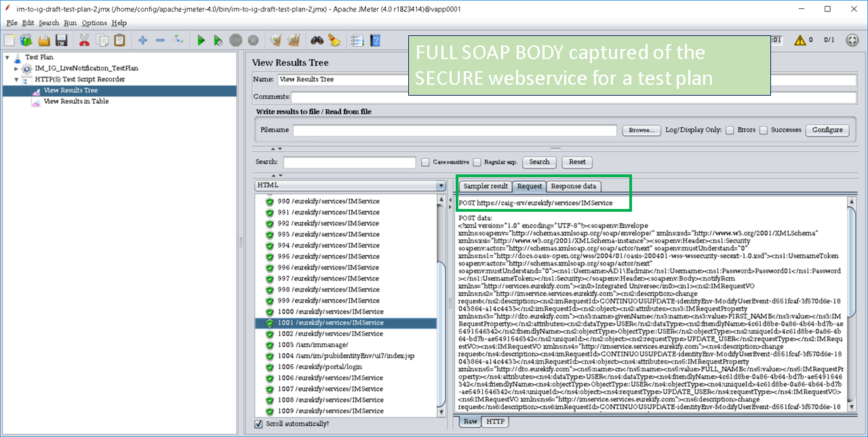
Task: Open the Help menu
Action: tap(119, 23)
